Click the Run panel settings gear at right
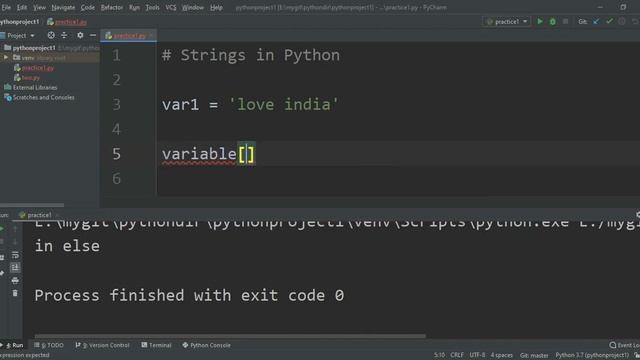Viewport: 640px width, 360px height. pyautogui.click(x=638, y=215)
